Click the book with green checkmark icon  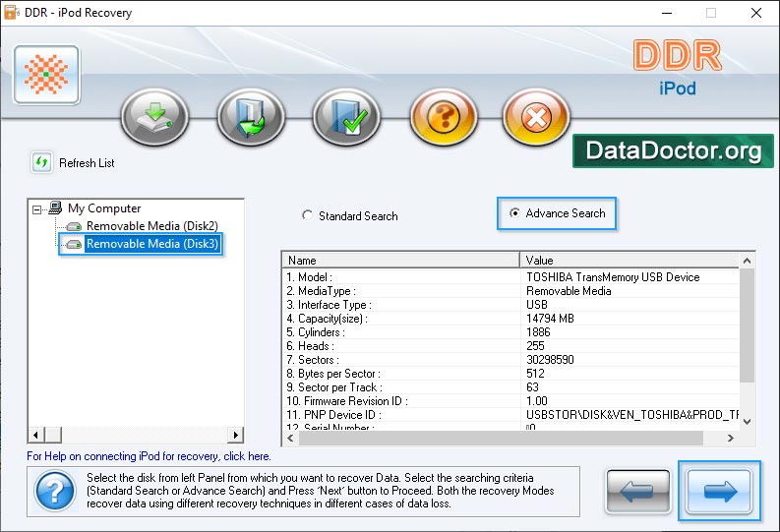[346, 117]
